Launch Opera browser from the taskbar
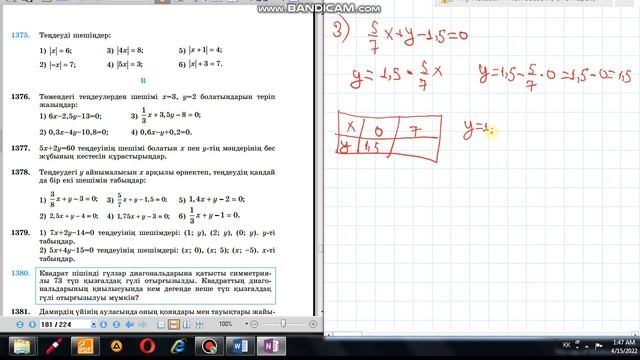640x360 pixels. tap(147, 347)
